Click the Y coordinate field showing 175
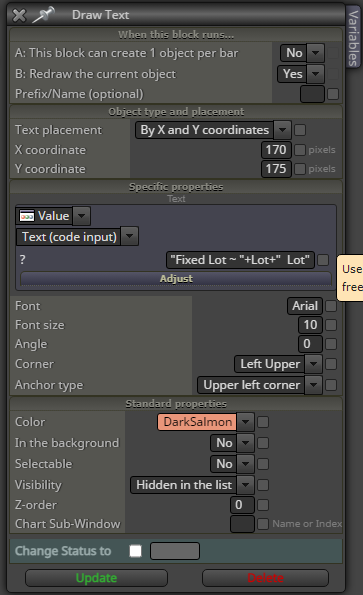Image resolution: width=363 pixels, height=595 pixels. pyautogui.click(x=276, y=169)
